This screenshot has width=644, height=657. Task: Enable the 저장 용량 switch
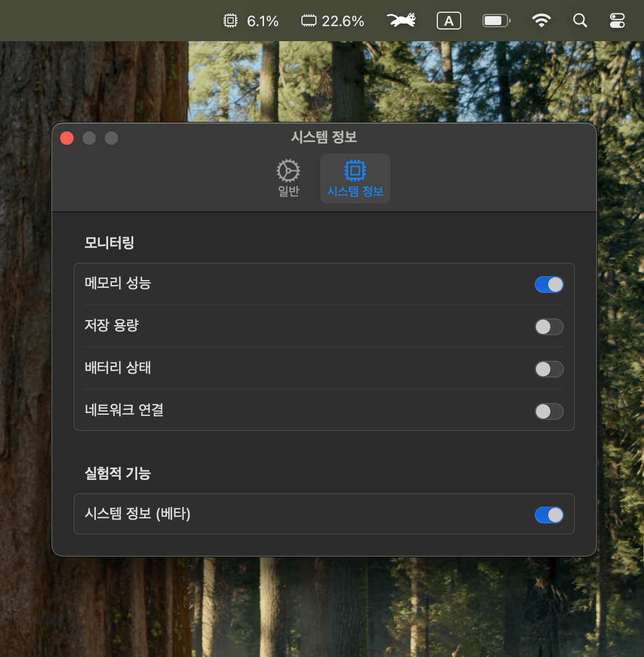click(549, 327)
